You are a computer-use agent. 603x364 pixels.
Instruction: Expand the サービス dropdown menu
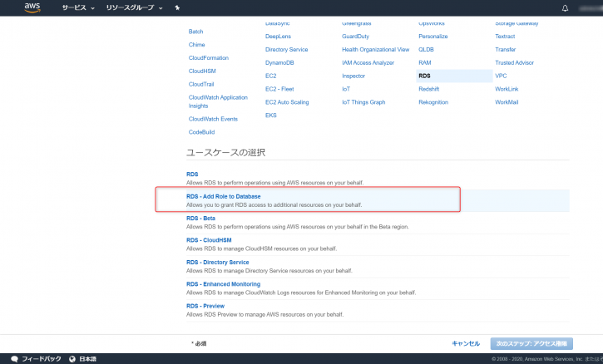point(78,7)
